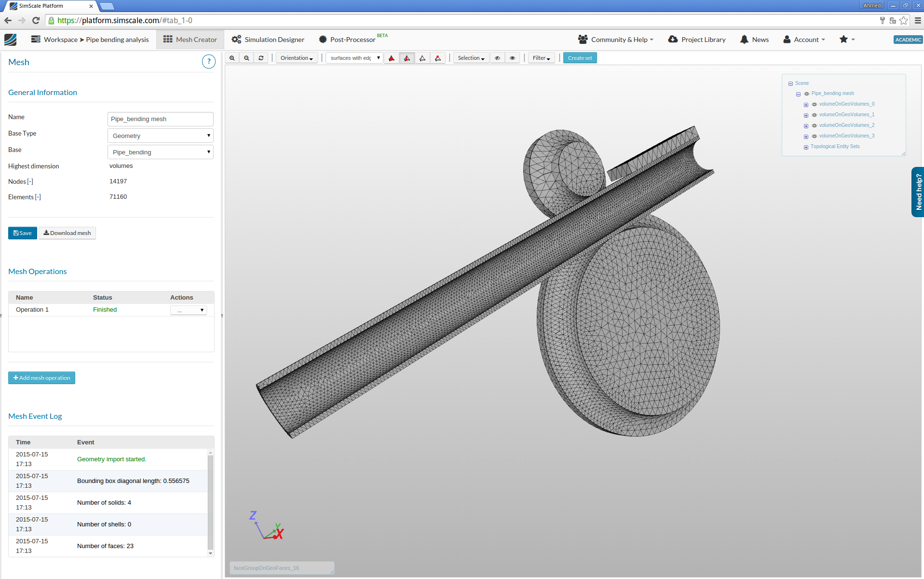Click the crossed-eye hide selection icon
Viewport: 924px width, 579px height.
pos(497,58)
